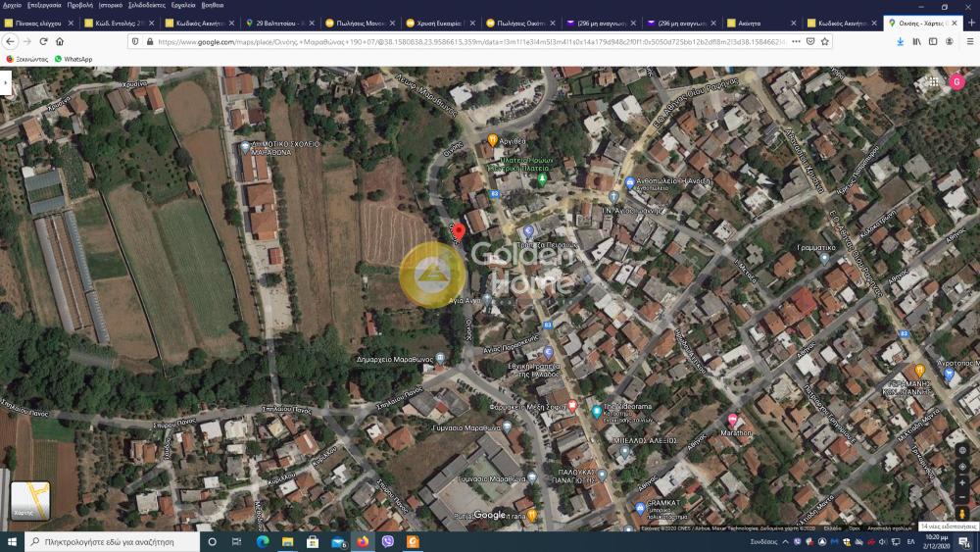Viewport: 980px width, 552px height.
Task: Reload the page in Firefox
Action: coord(42,41)
